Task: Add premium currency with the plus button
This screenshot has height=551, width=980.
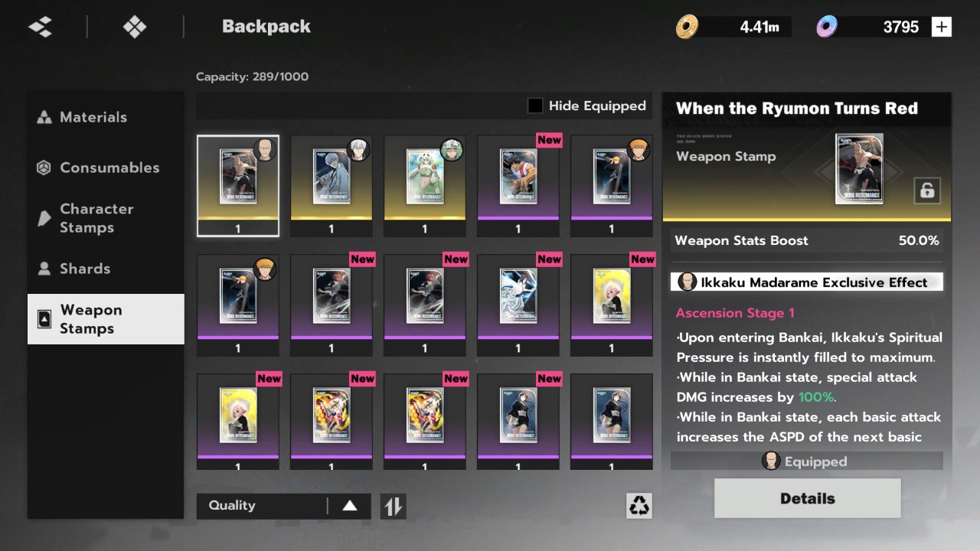Action: 941,27
